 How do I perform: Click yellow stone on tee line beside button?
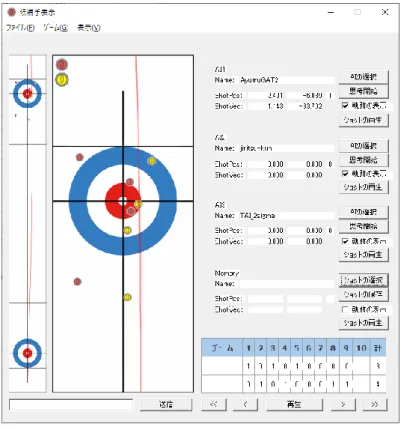138,204
